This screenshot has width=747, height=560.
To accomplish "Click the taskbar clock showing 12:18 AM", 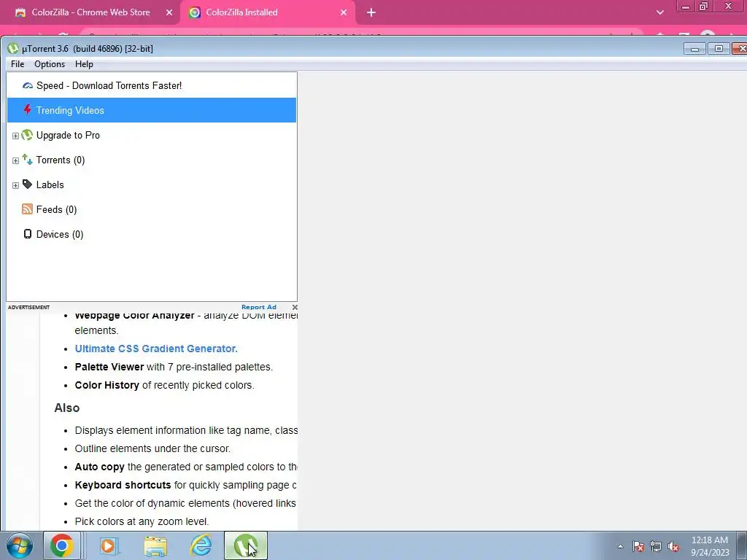I will click(x=710, y=546).
